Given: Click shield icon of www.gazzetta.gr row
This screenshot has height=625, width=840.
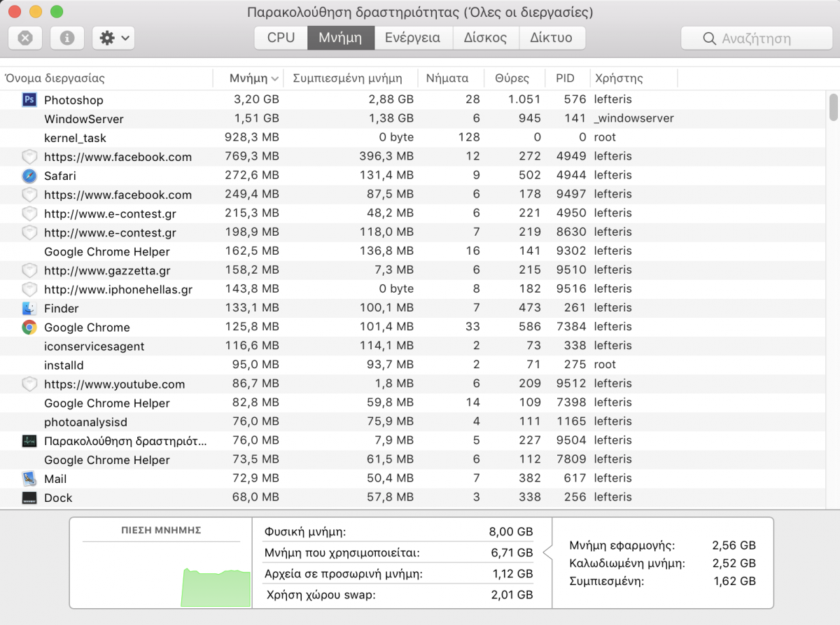Looking at the screenshot, I should 29,269.
